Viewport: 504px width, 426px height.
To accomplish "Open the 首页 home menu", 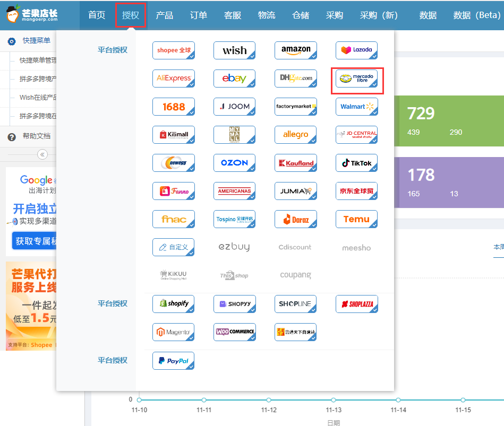I will pyautogui.click(x=97, y=15).
